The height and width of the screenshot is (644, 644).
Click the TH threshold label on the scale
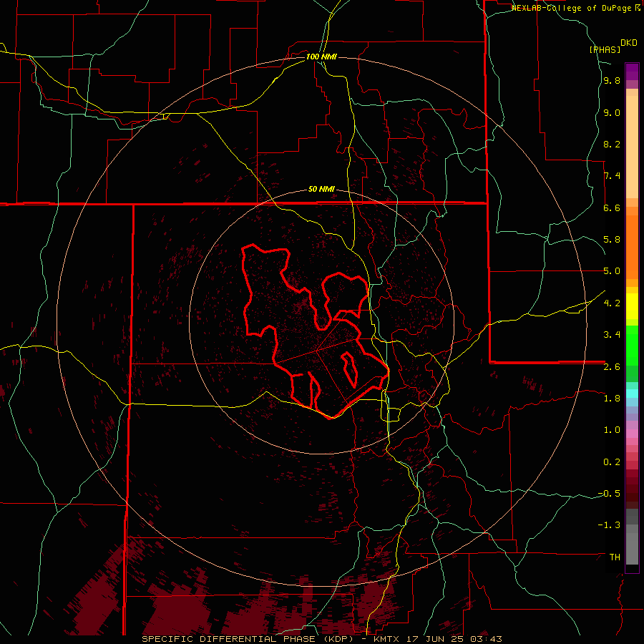[615, 557]
